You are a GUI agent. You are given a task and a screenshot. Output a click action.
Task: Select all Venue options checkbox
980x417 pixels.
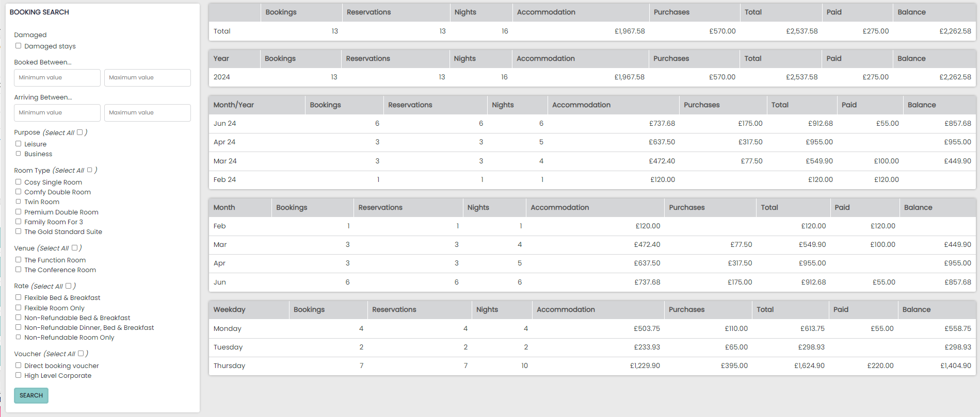tap(75, 248)
